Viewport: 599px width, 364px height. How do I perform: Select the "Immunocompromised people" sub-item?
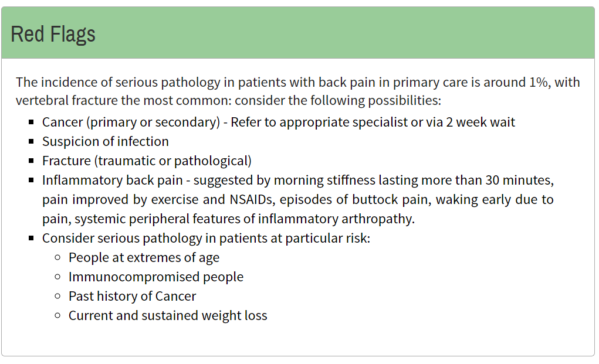pyautogui.click(x=156, y=277)
